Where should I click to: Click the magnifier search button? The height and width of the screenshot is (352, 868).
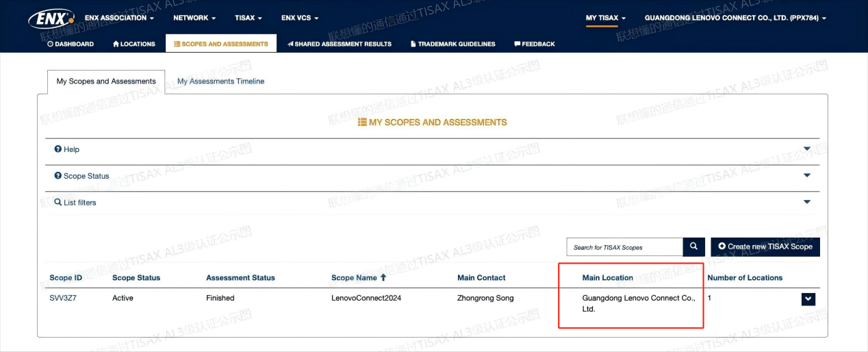(x=693, y=247)
